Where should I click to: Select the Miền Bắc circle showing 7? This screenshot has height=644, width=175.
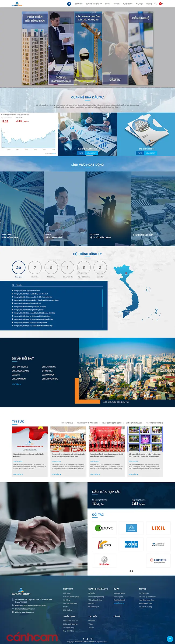(35, 268)
